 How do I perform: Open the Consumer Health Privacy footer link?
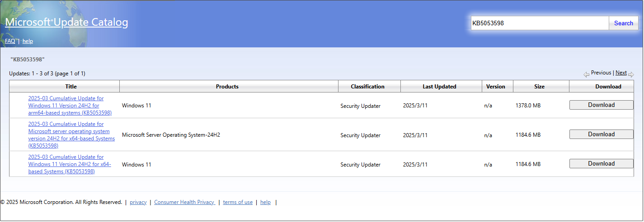click(184, 202)
